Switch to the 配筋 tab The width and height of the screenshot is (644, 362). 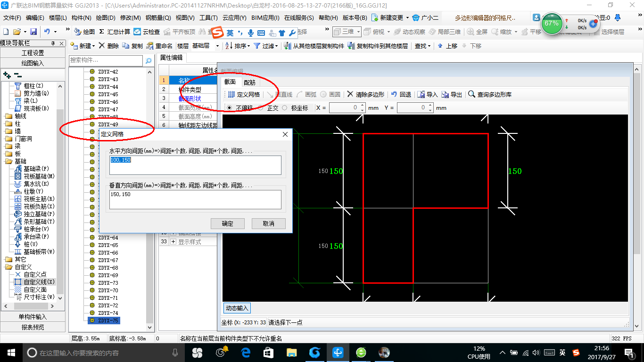249,82
